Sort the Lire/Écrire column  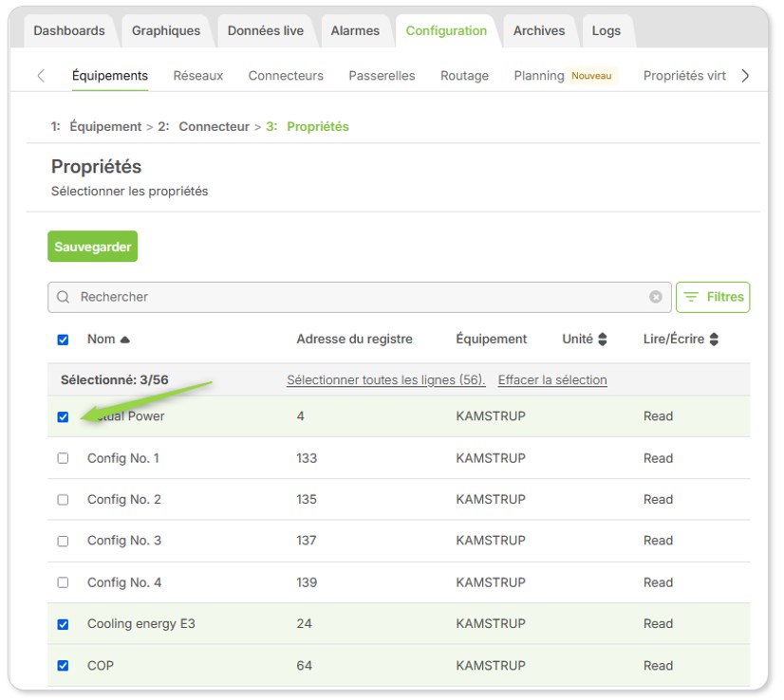click(x=714, y=340)
